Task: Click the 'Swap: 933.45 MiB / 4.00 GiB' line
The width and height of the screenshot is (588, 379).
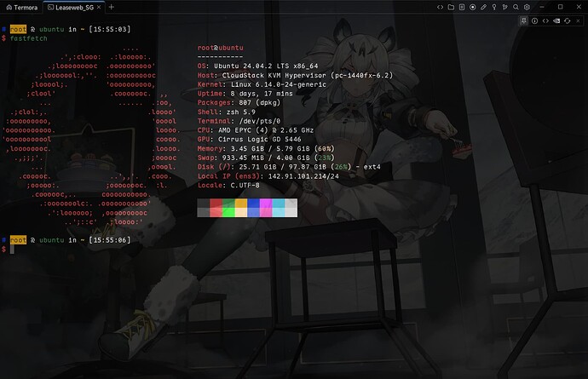Action: click(x=266, y=158)
